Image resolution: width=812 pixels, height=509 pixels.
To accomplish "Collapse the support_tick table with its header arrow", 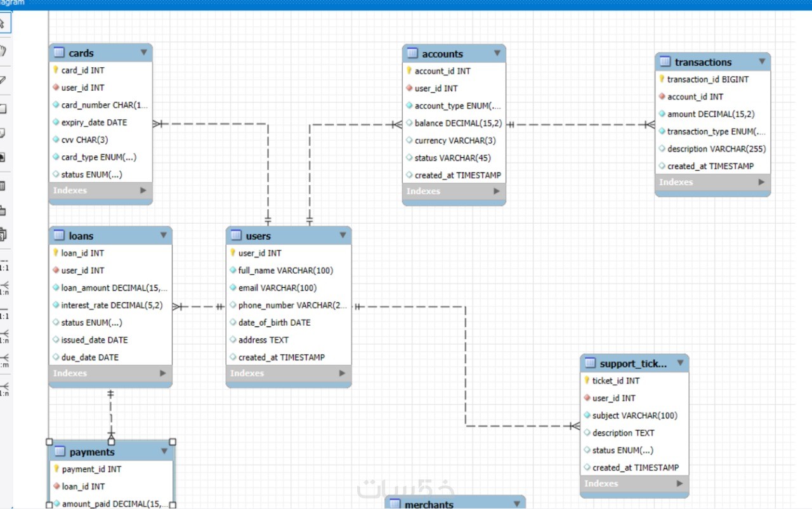I will tap(680, 363).
